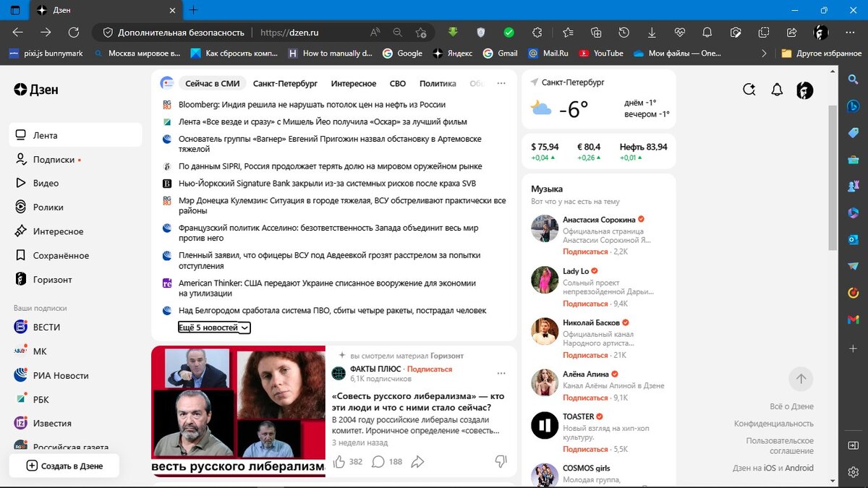Image resolution: width=868 pixels, height=488 pixels.
Task: Click the browser back arrow
Action: (x=18, y=33)
